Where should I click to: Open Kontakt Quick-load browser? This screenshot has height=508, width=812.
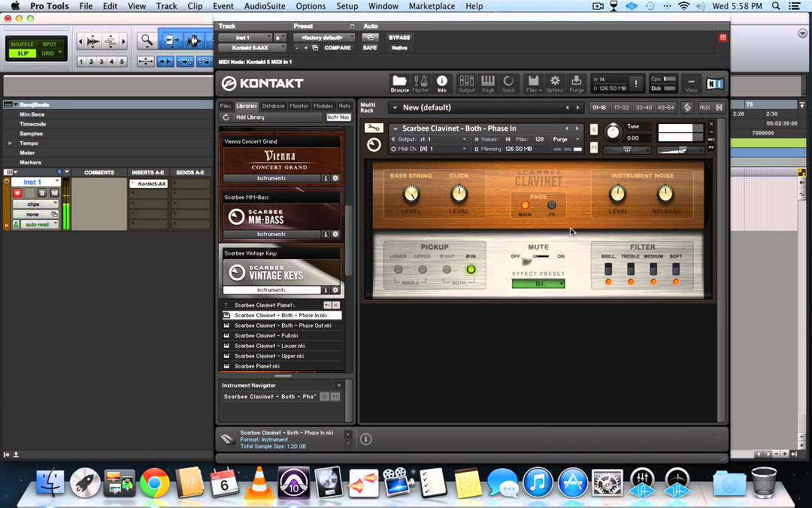(x=508, y=83)
